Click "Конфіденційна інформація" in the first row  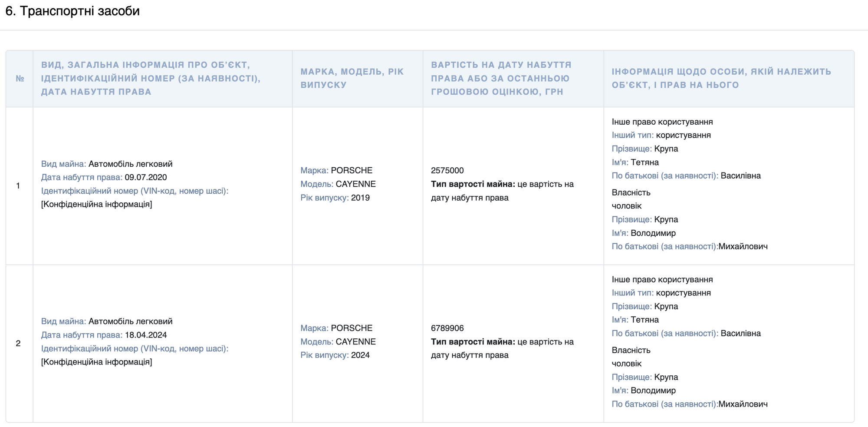tap(96, 204)
